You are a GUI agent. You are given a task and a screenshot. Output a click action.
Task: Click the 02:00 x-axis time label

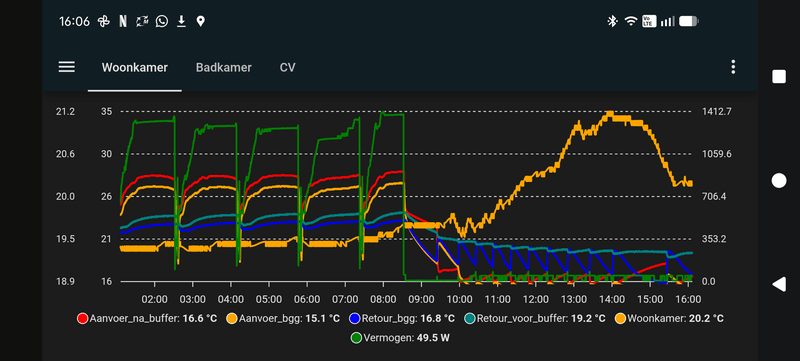tap(154, 299)
